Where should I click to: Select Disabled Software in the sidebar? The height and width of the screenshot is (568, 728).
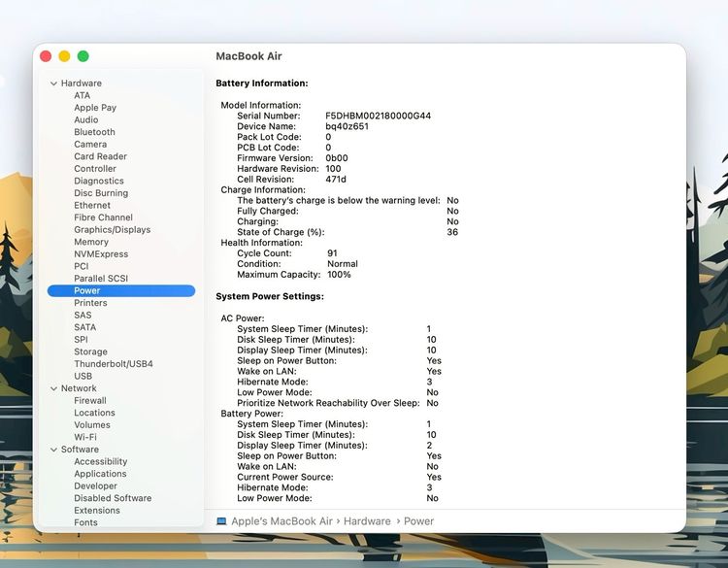click(113, 498)
